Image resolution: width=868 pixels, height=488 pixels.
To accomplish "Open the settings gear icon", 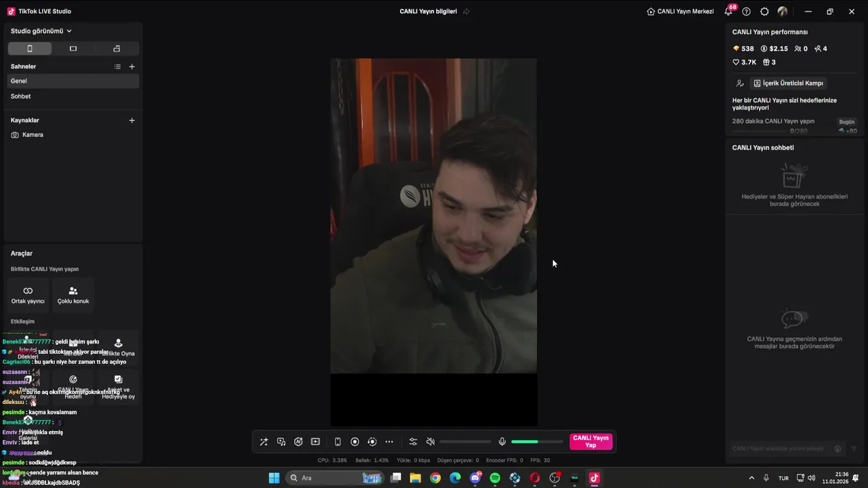I will (x=765, y=12).
